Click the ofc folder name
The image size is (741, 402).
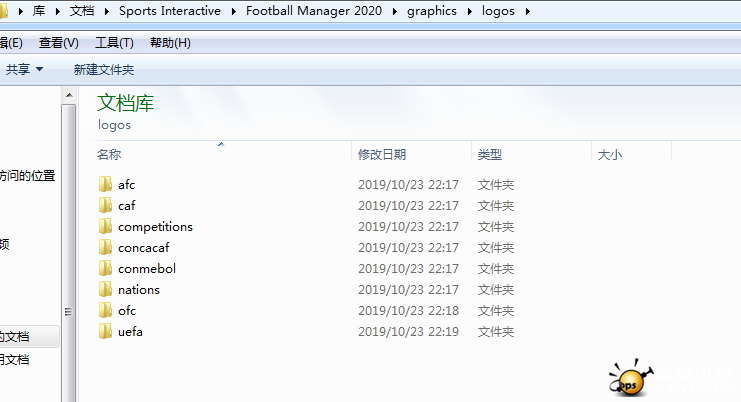(127, 310)
